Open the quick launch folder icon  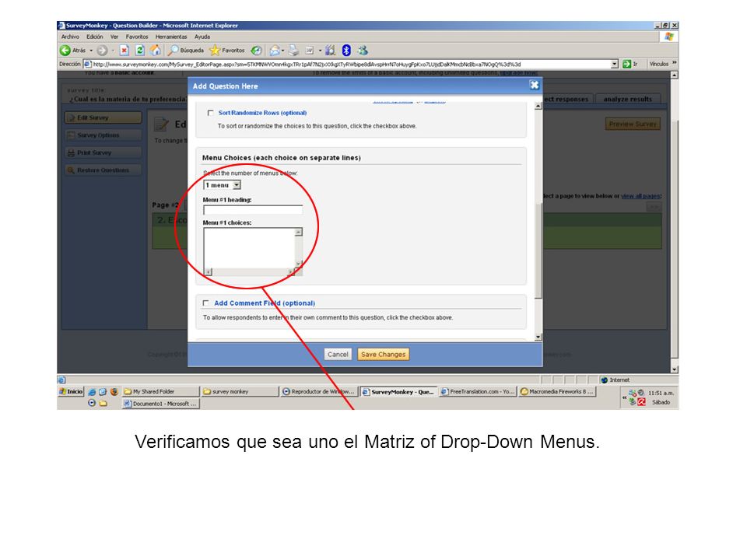pyautogui.click(x=103, y=403)
